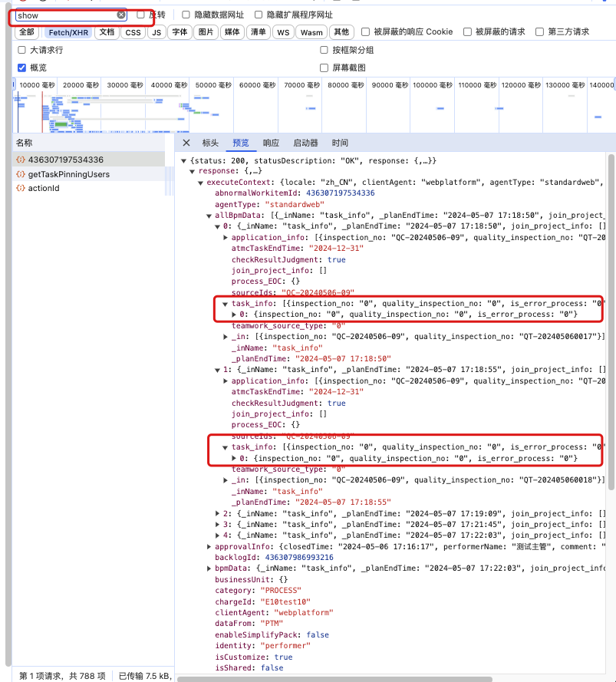The width and height of the screenshot is (616, 682).
Task: Collapse item 1 of allBpmData
Action: click(217, 370)
